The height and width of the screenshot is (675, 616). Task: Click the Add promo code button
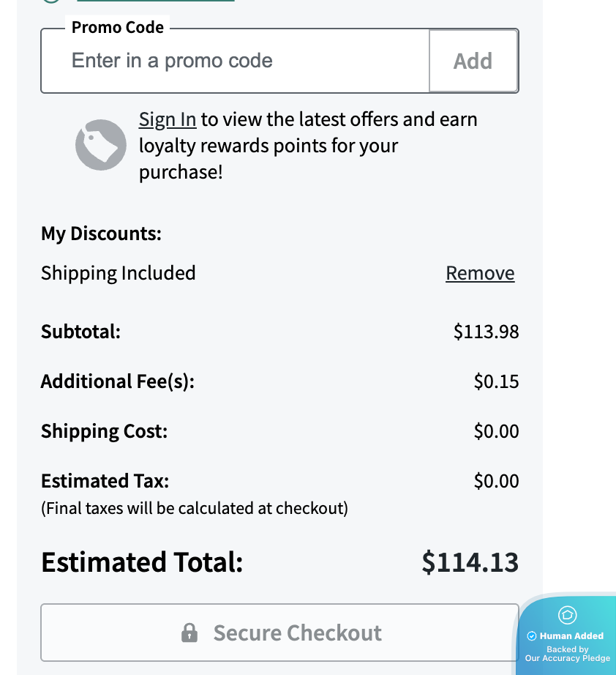[473, 61]
